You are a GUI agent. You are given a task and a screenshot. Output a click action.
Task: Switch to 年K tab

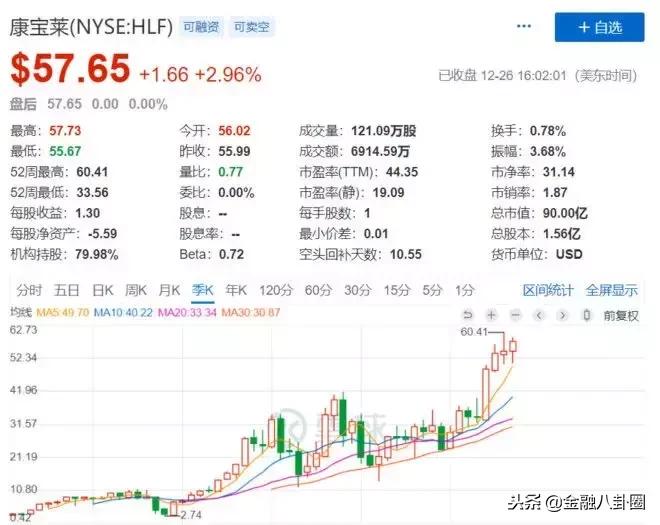tap(236, 290)
